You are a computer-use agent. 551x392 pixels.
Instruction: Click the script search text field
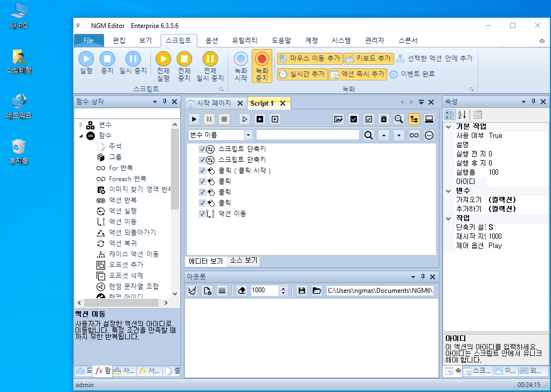click(x=307, y=135)
